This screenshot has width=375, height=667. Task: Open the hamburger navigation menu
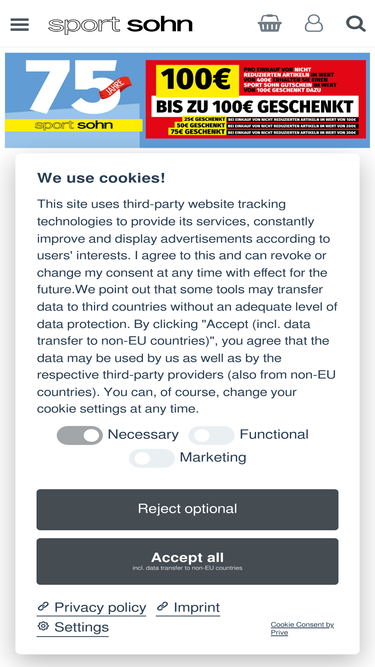pos(20,24)
